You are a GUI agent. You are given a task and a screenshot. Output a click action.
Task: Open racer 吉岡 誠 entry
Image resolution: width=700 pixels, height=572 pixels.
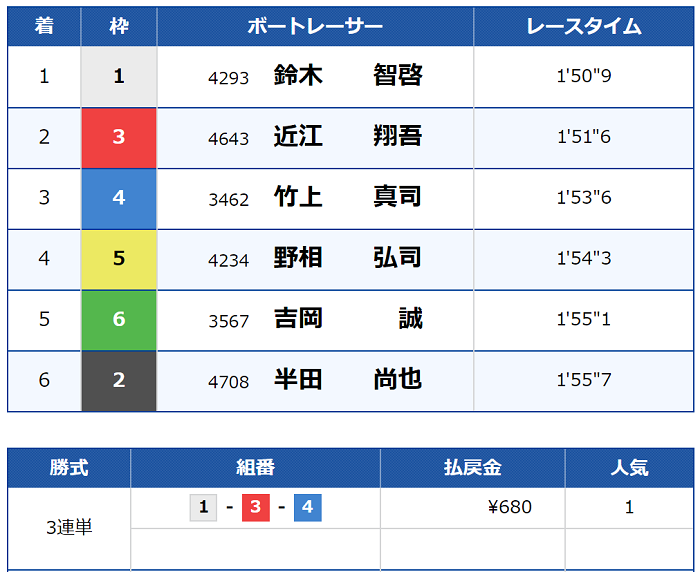pyautogui.click(x=348, y=320)
